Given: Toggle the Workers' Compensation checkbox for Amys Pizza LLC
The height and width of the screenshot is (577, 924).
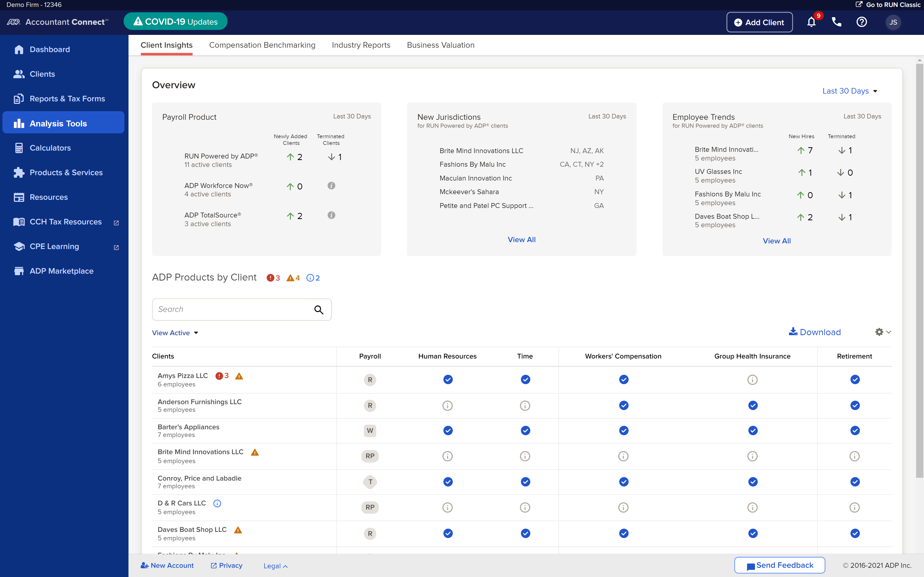Looking at the screenshot, I should click(623, 379).
